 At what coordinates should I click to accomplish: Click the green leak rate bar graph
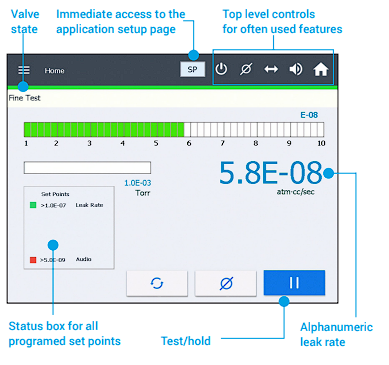(x=174, y=130)
